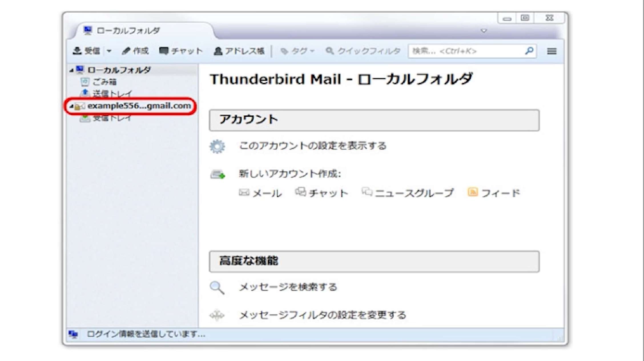Image resolution: width=644 pixels, height=361 pixels.
Task: Click the magnifier icon in the search box
Action: point(529,51)
